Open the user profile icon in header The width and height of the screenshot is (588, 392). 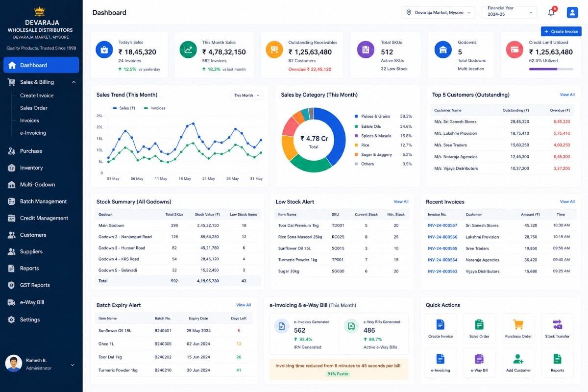(x=572, y=12)
